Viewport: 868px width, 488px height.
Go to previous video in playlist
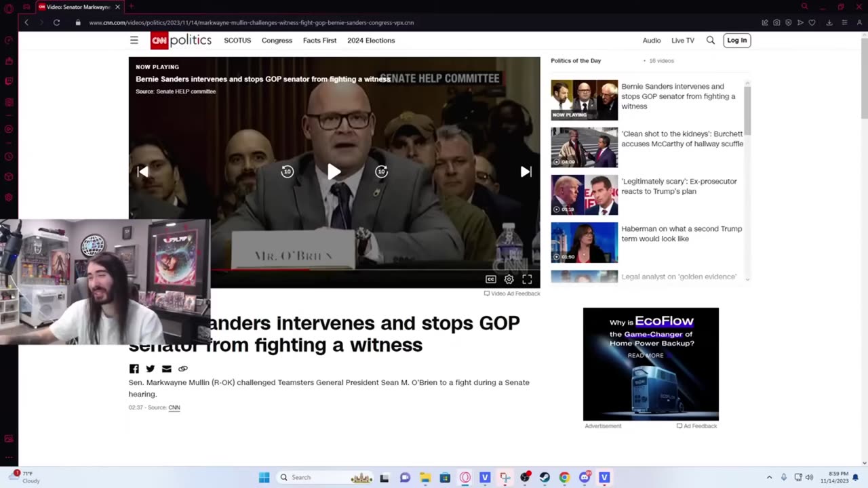(x=142, y=171)
